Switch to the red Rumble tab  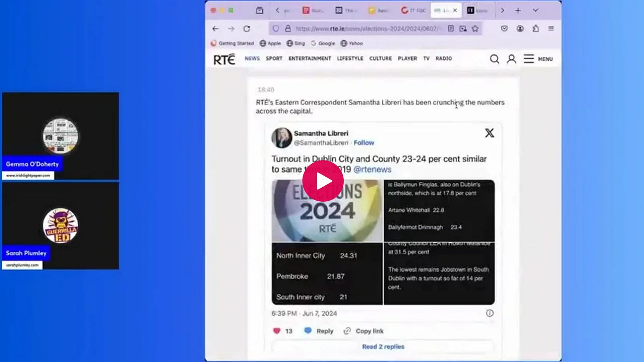pos(314,10)
